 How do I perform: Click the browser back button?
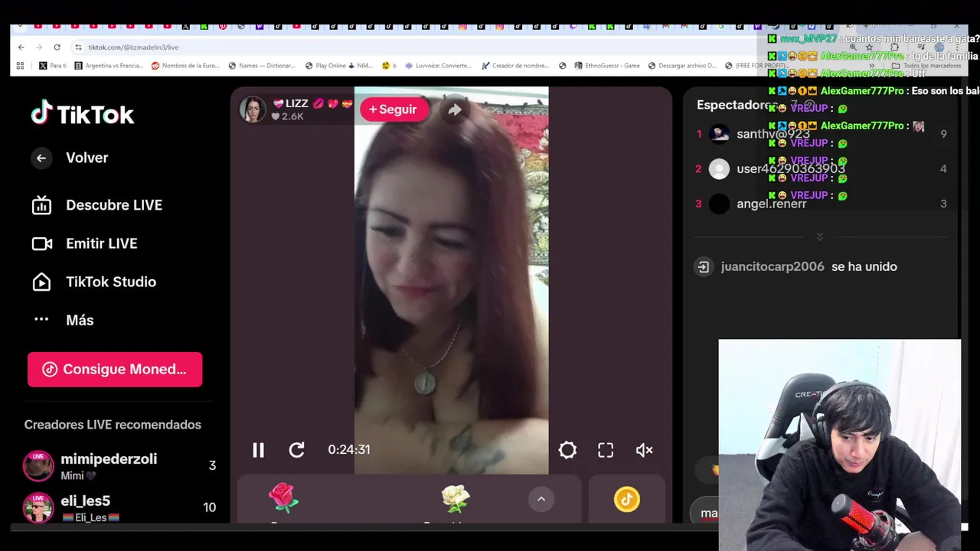point(21,47)
